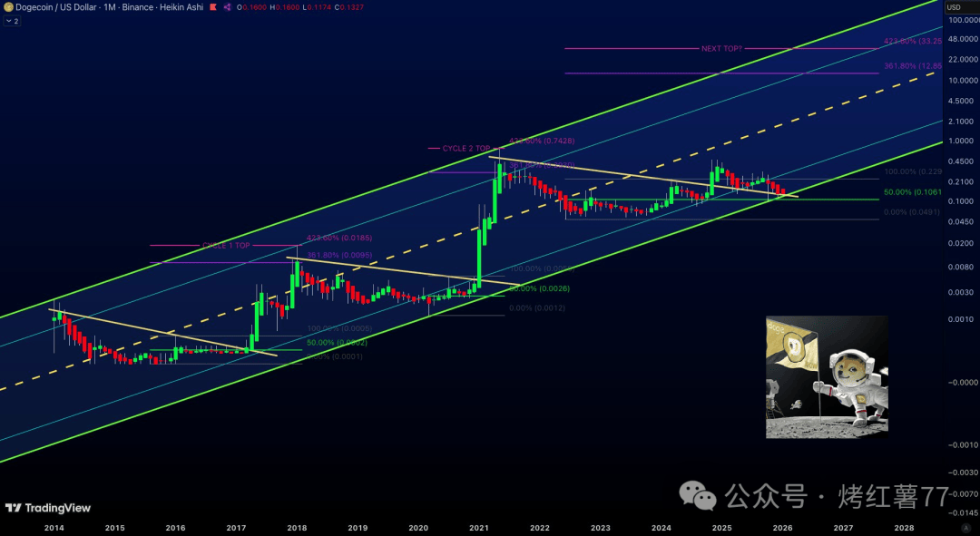Viewport: 980px width, 536px height.
Task: Select the 423.60% (0.7426) Fibonacci label
Action: point(542,141)
